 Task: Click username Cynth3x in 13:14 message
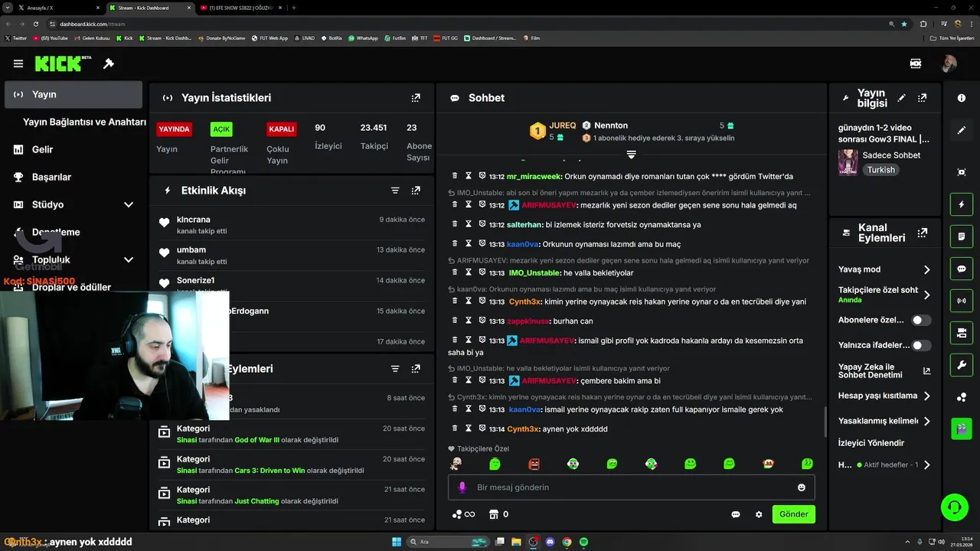point(523,429)
